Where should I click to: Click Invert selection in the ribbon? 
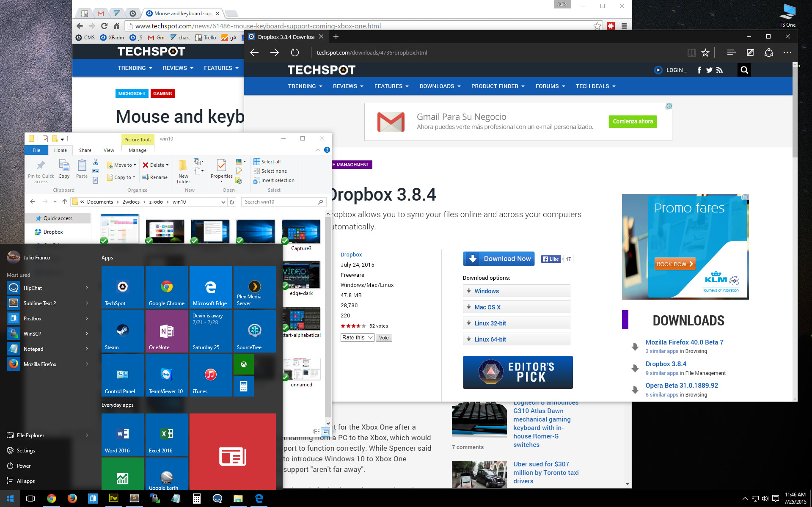tap(277, 180)
